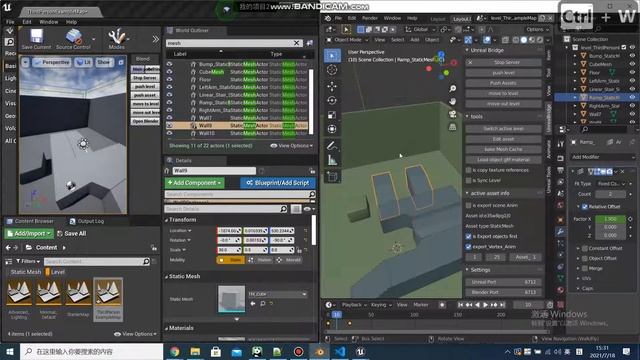Open Modifier properties wrench tab
The image size is (640, 360).
pyautogui.click(x=560, y=231)
